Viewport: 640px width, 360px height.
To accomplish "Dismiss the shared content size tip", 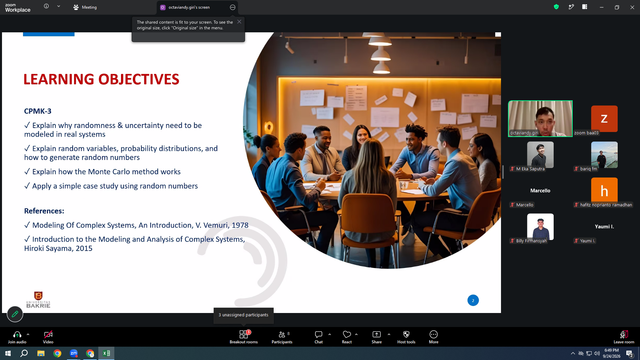I will click(x=239, y=22).
